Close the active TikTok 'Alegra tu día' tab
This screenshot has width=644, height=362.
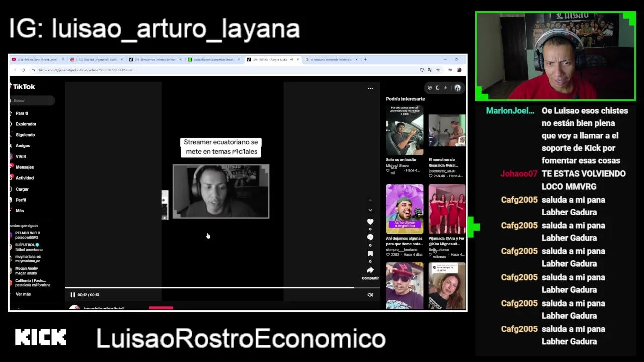(298, 60)
